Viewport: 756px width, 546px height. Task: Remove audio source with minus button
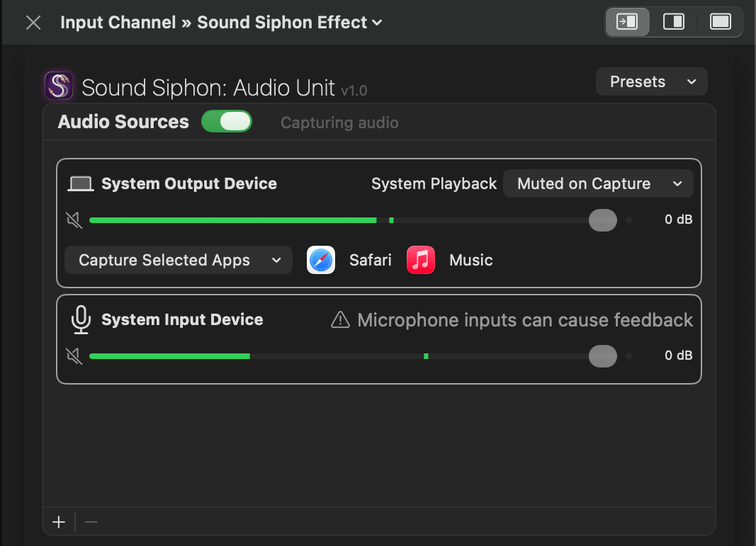[91, 523]
